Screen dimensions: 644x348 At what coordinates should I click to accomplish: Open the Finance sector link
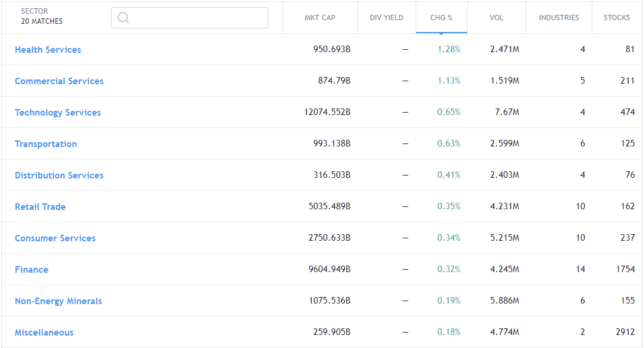[31, 270]
